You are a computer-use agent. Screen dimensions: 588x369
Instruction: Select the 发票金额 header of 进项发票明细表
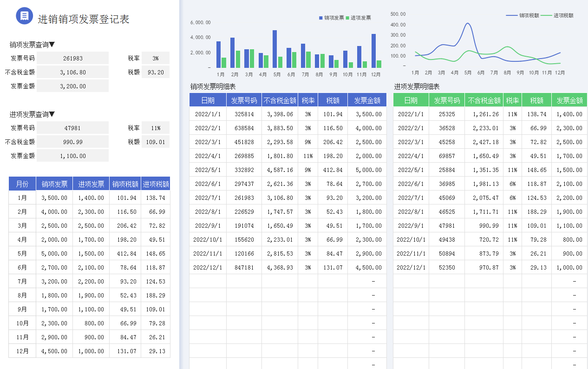click(569, 99)
